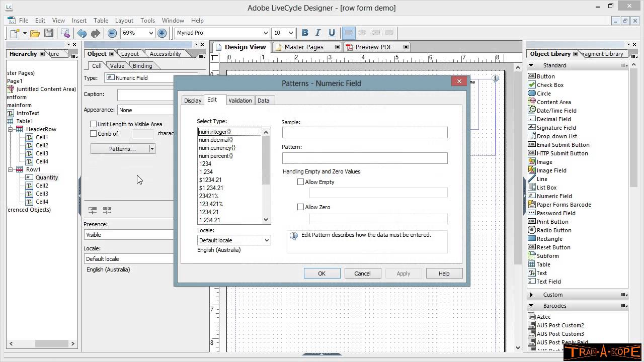
Task: Click the Zoom out minus icon
Action: 112,33
